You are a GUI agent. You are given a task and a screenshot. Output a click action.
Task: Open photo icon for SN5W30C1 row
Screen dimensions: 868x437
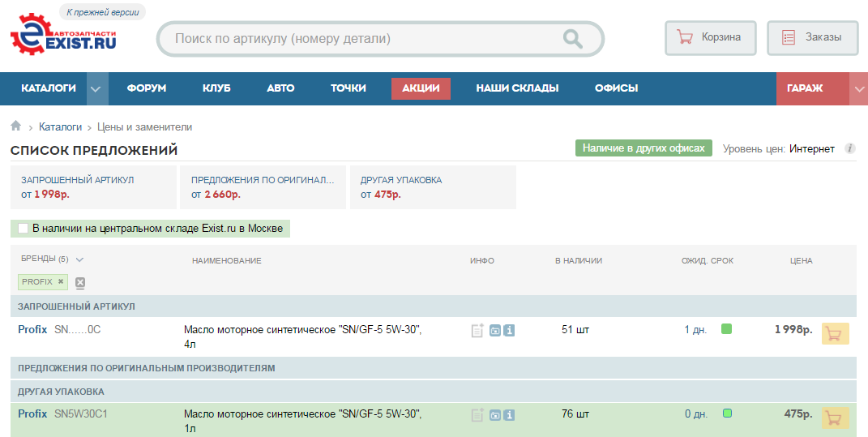495,414
